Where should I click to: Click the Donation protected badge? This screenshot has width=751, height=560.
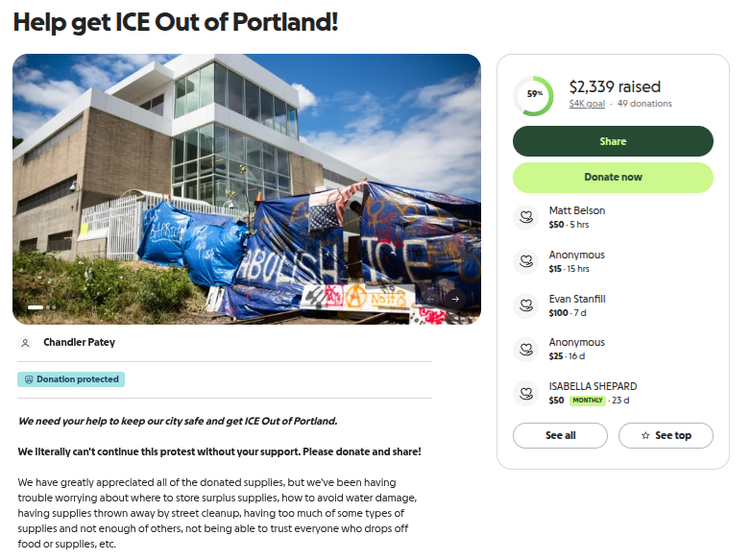pos(71,379)
